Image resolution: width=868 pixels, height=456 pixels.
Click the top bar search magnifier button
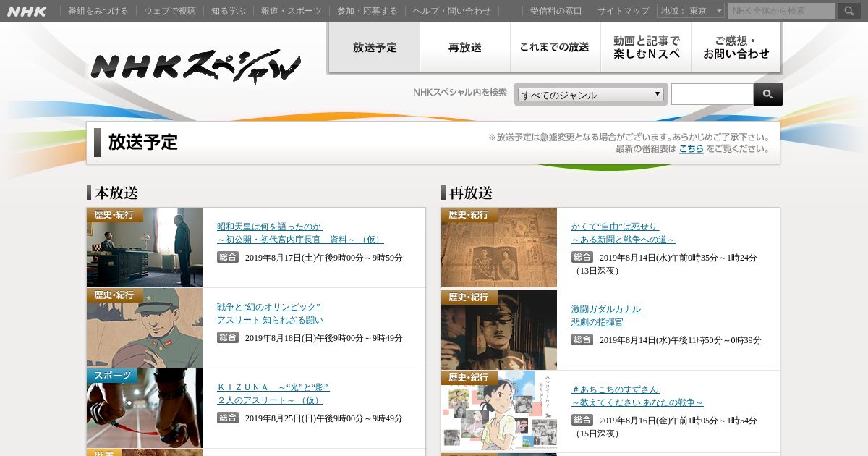[x=849, y=11]
